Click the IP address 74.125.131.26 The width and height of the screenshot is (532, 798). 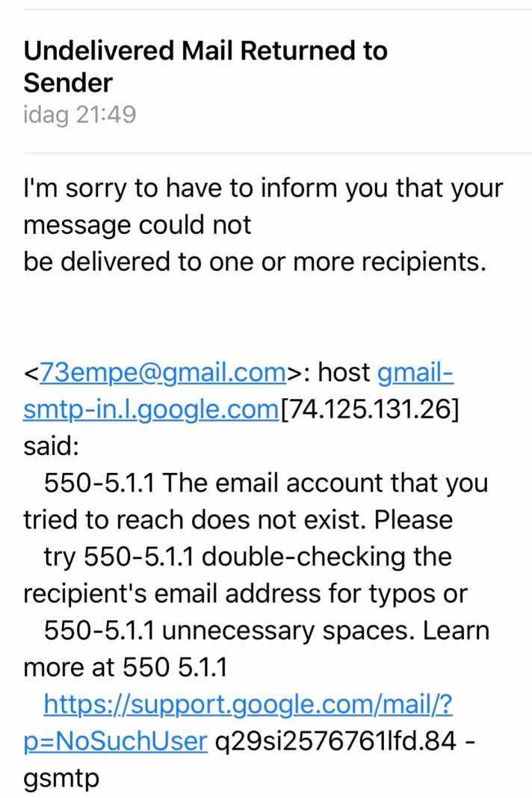369,409
